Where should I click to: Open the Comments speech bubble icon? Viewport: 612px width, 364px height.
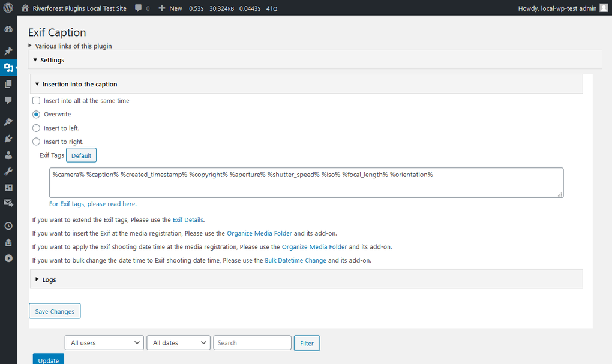coord(8,100)
